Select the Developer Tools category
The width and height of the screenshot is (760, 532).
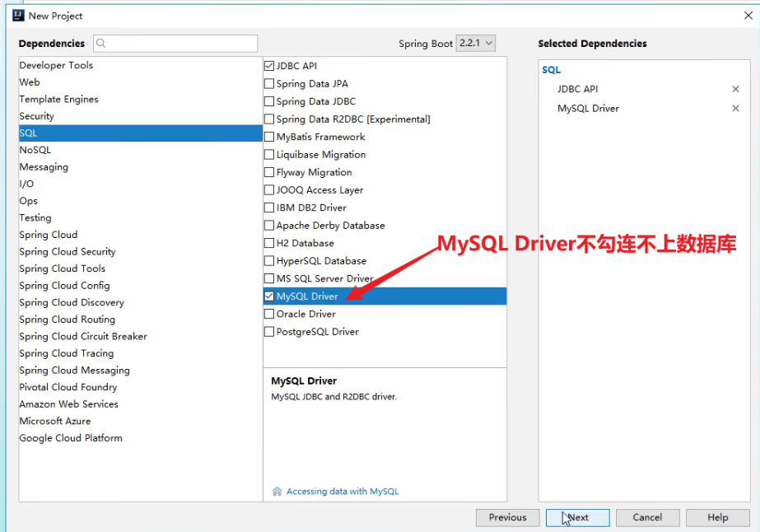click(x=141, y=65)
